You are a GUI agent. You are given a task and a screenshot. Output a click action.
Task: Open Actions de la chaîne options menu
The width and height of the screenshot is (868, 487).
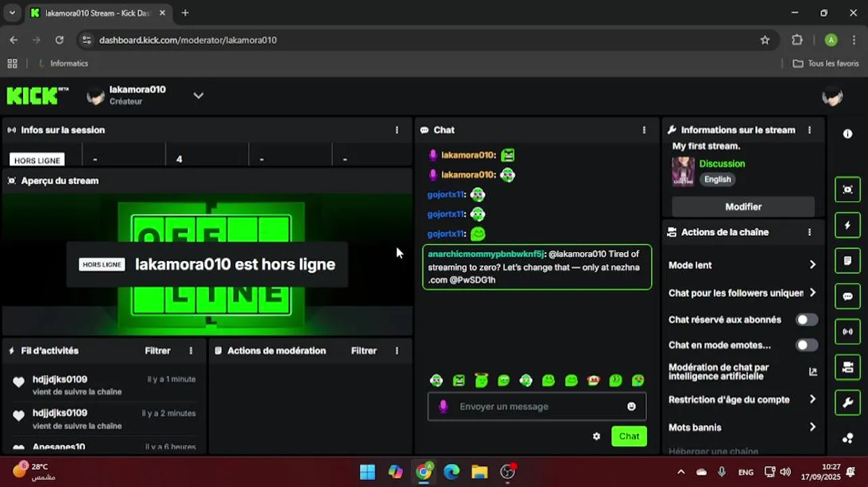coord(809,232)
